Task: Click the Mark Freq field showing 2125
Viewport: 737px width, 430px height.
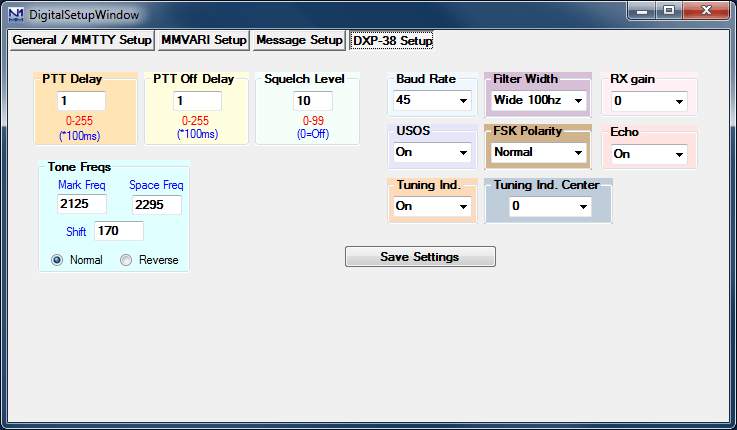Action: 82,204
